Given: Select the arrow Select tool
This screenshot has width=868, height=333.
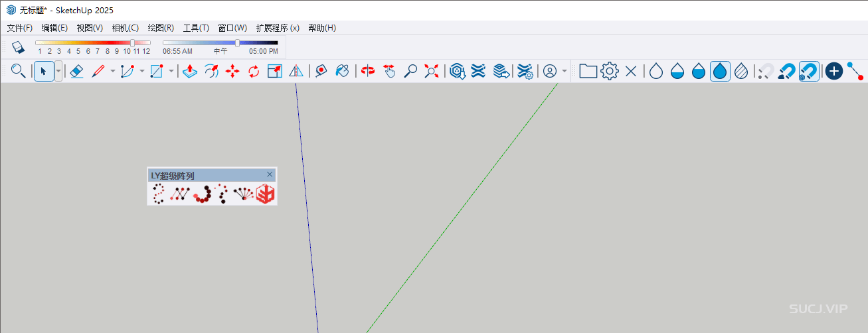Looking at the screenshot, I should [x=44, y=71].
